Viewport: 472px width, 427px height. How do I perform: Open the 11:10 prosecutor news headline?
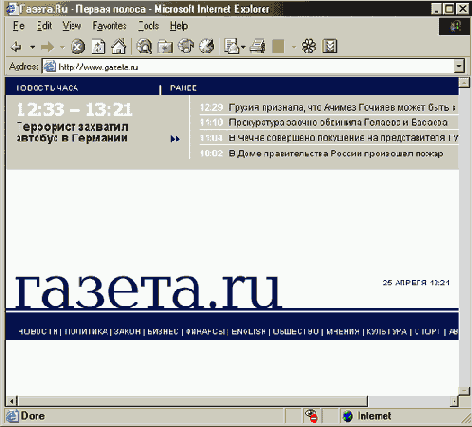point(338,123)
